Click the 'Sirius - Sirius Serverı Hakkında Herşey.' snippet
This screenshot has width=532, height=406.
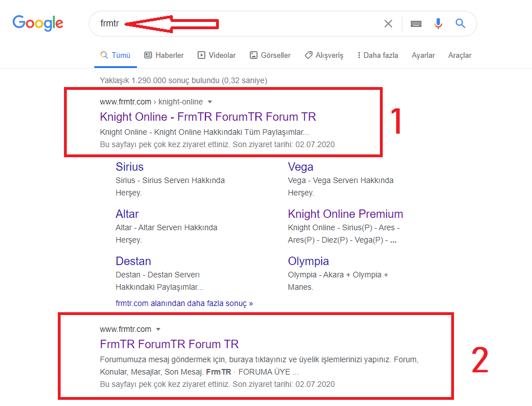tap(170, 186)
